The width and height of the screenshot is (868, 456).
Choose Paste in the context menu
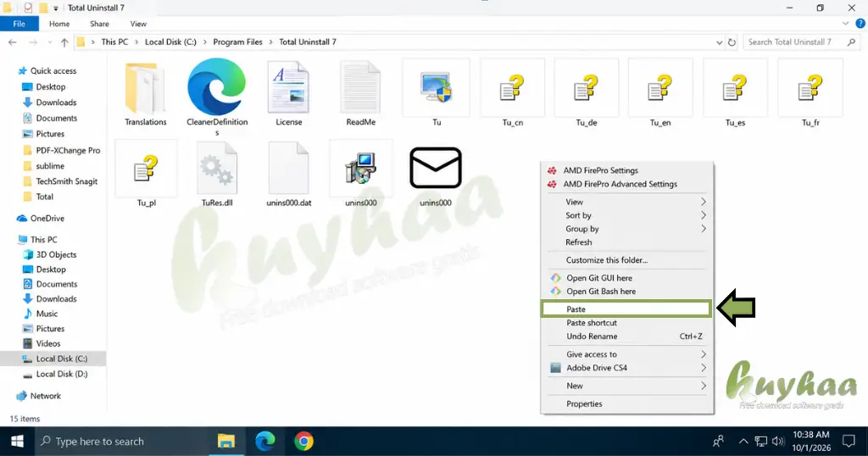point(626,309)
